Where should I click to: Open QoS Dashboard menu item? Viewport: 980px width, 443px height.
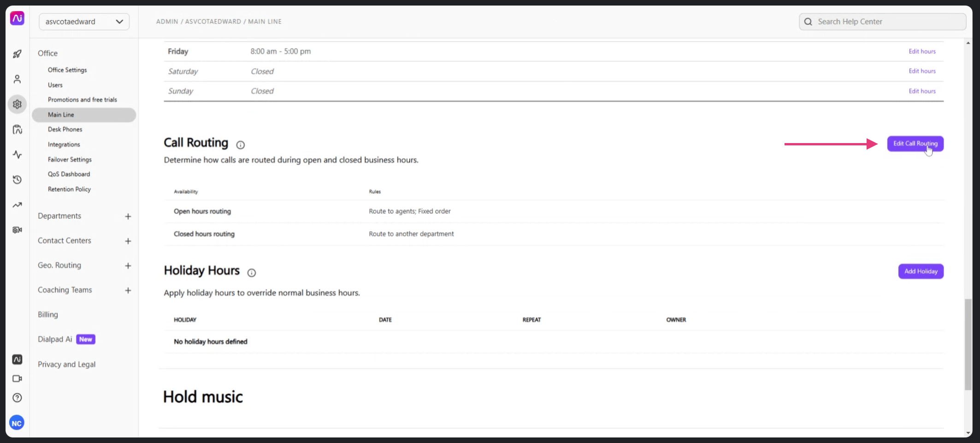click(x=69, y=174)
